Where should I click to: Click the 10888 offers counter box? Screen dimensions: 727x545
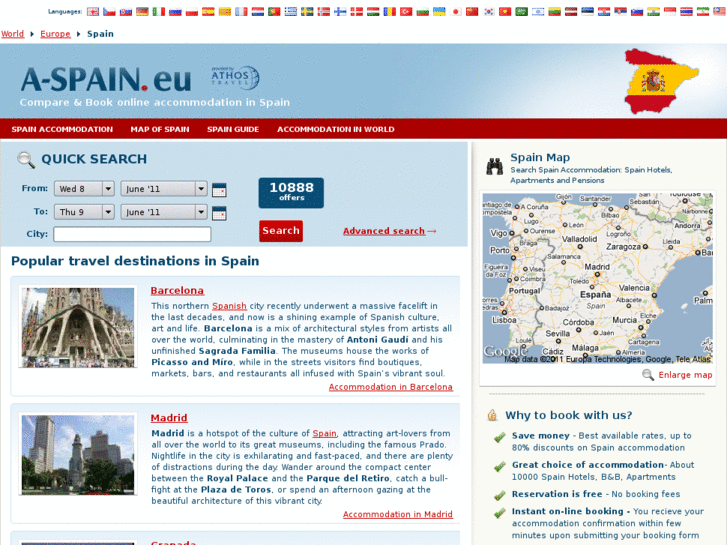pyautogui.click(x=291, y=193)
